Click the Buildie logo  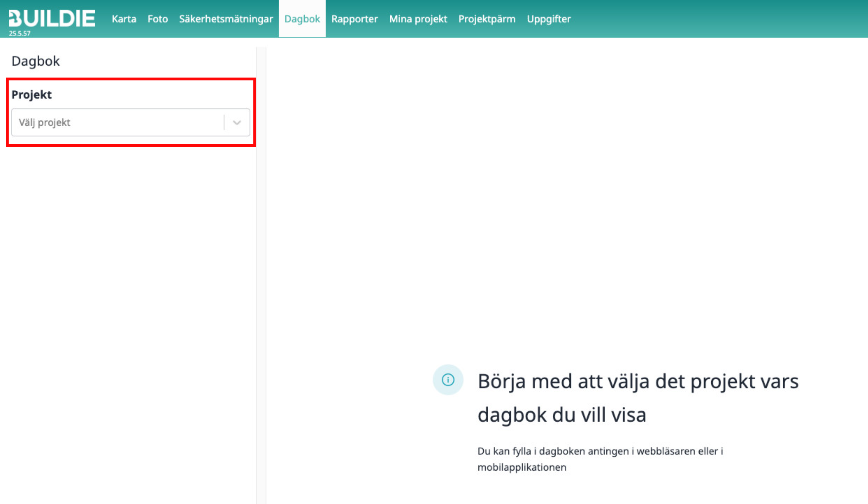pos(52,18)
